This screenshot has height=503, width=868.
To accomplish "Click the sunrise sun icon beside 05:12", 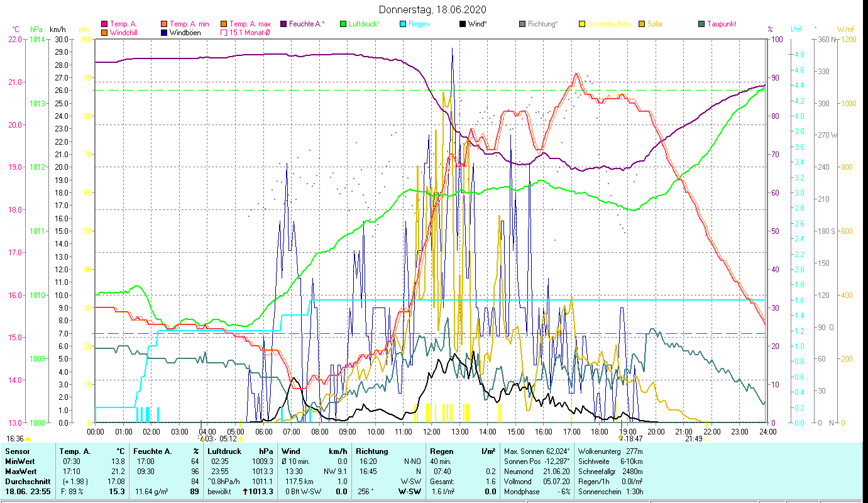I will coord(240,439).
